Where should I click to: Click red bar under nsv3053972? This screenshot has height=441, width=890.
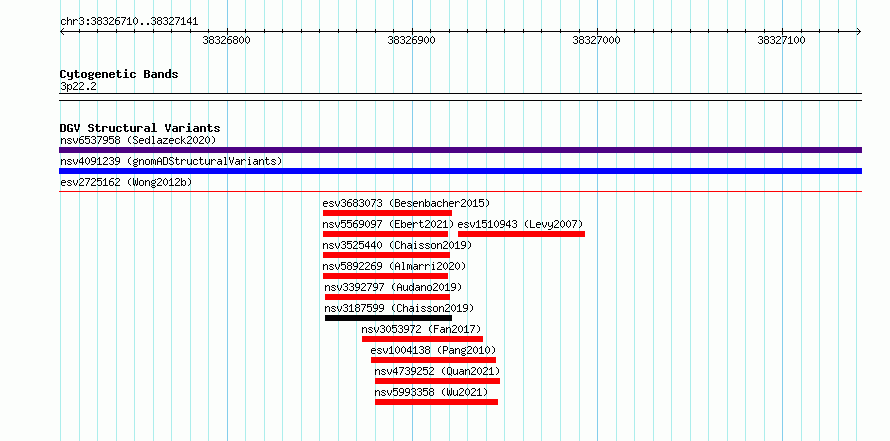[x=422, y=339]
